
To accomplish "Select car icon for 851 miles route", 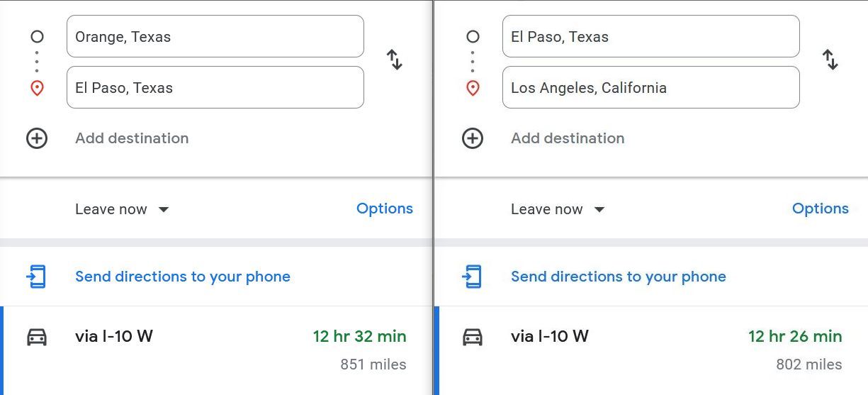I will pyautogui.click(x=37, y=337).
